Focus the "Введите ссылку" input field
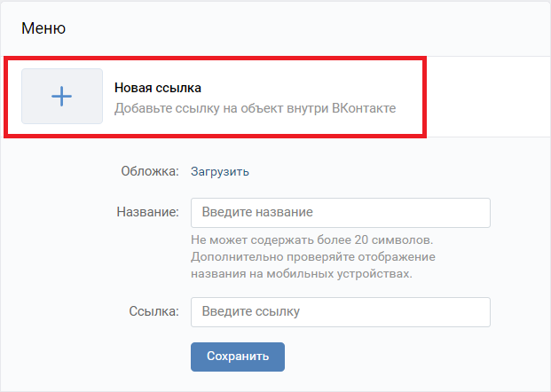The height and width of the screenshot is (392, 551). coord(341,312)
